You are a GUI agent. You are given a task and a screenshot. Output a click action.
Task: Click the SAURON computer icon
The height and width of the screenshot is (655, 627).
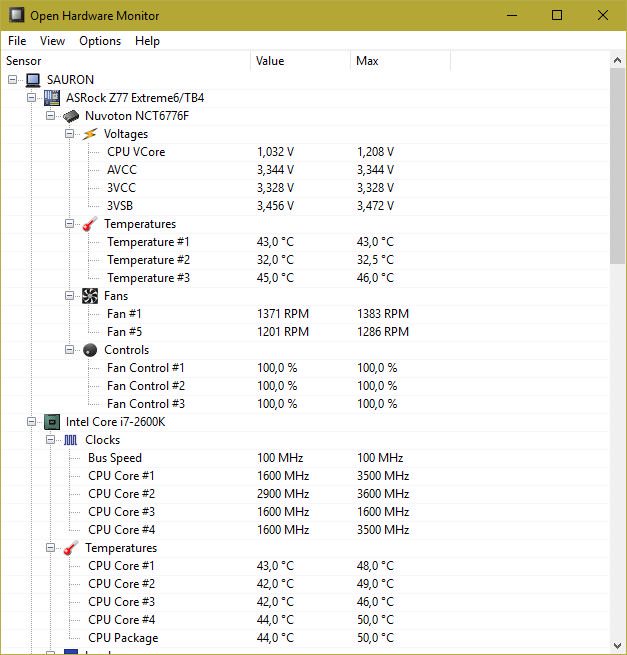(x=33, y=80)
